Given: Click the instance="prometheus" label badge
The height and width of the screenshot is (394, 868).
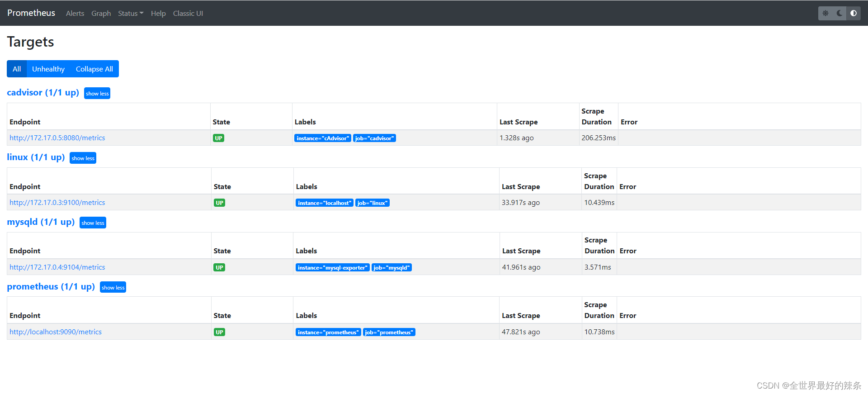Looking at the screenshot, I should (328, 332).
